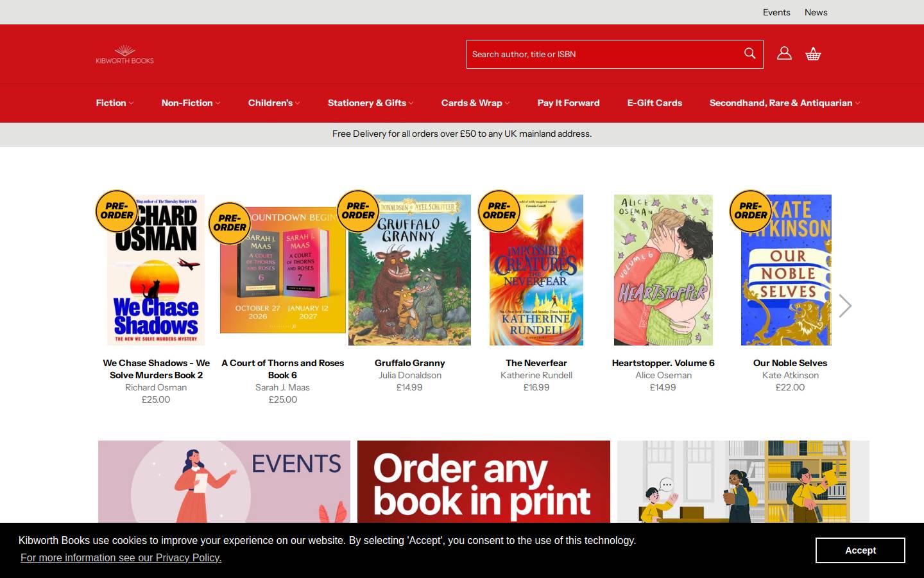
Task: Expand the Children's menu chevron
Action: [x=297, y=103]
